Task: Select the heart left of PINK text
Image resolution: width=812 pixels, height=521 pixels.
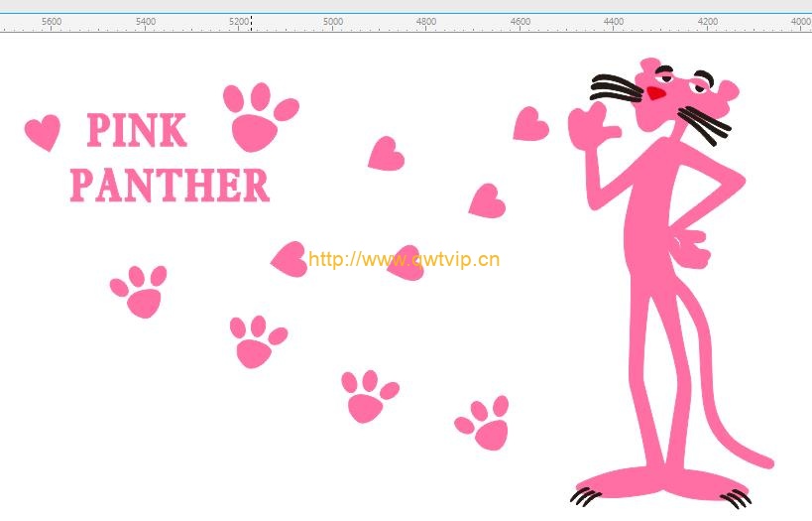Action: coord(43,133)
